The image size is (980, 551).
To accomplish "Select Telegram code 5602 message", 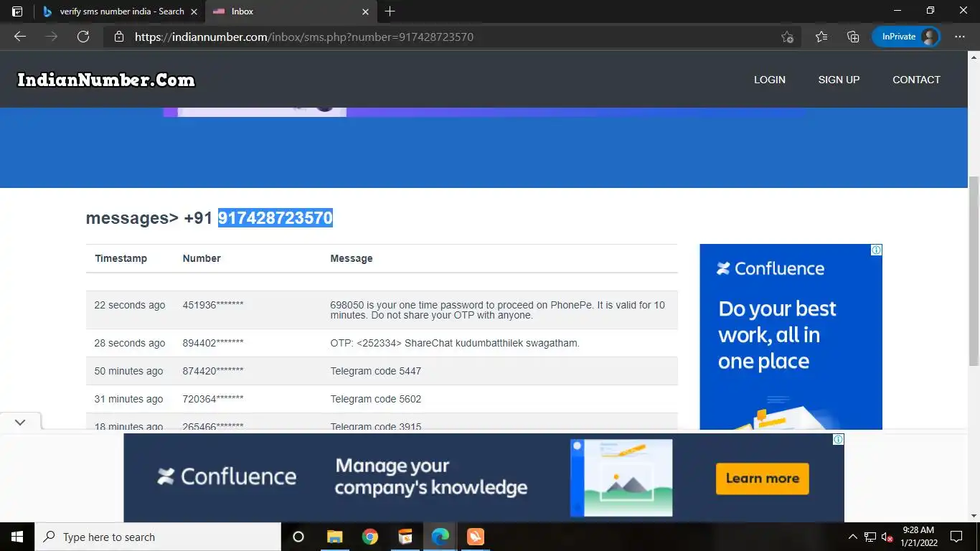I will tap(376, 399).
